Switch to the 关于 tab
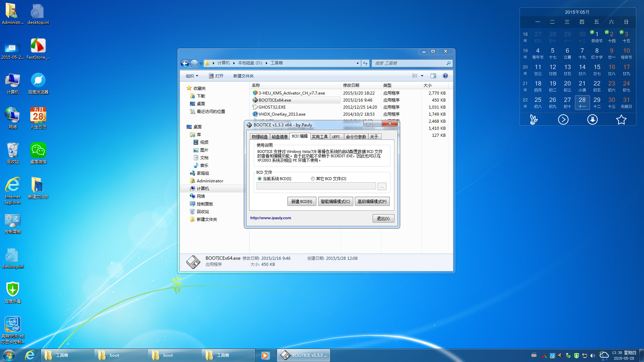Image resolution: width=644 pixels, height=362 pixels. 374,137
